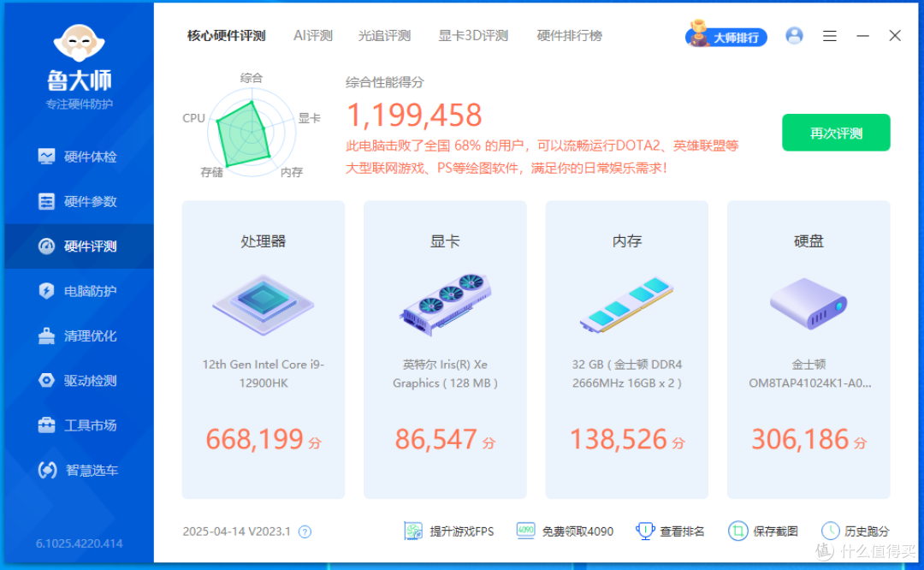Click the 英特尔 Iris(R) Xe Graphics text
924x570 pixels.
click(445, 374)
